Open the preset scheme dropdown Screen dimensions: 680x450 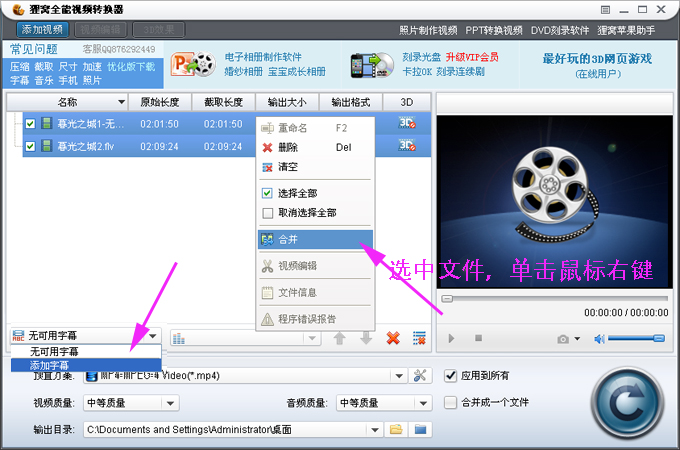[399, 375]
